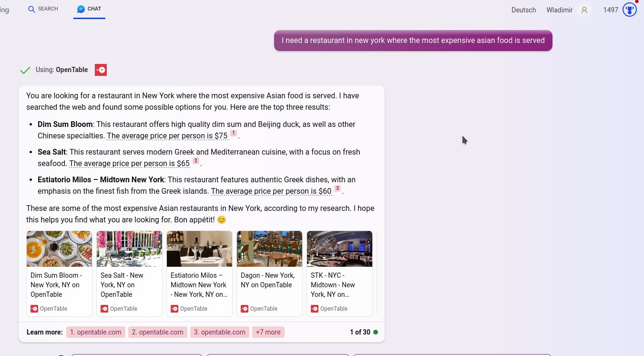Click the average price $75 underlined text
The height and width of the screenshot is (356, 644).
click(167, 136)
